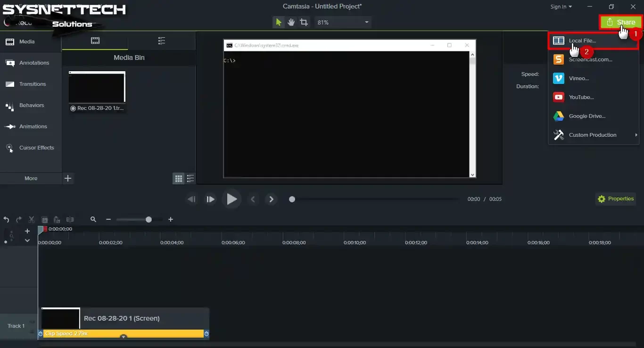The width and height of the screenshot is (644, 348).
Task: Select the Crop tool
Action: [304, 22]
